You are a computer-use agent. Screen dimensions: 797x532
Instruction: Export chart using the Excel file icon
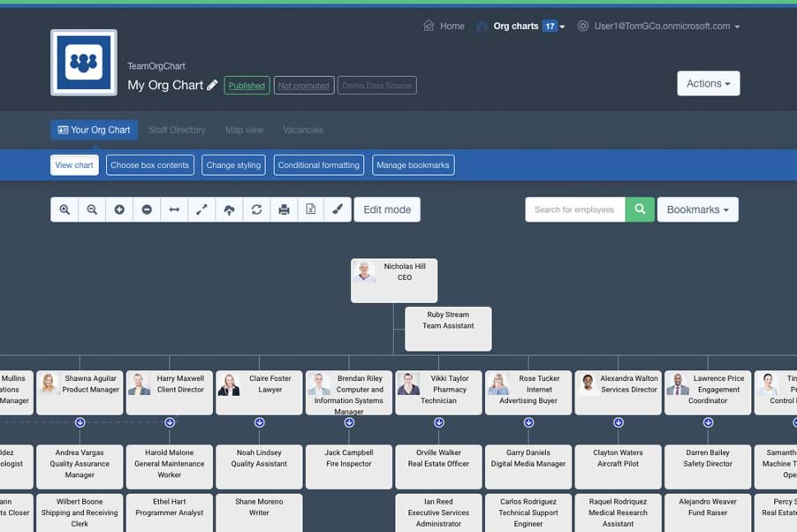[311, 209]
